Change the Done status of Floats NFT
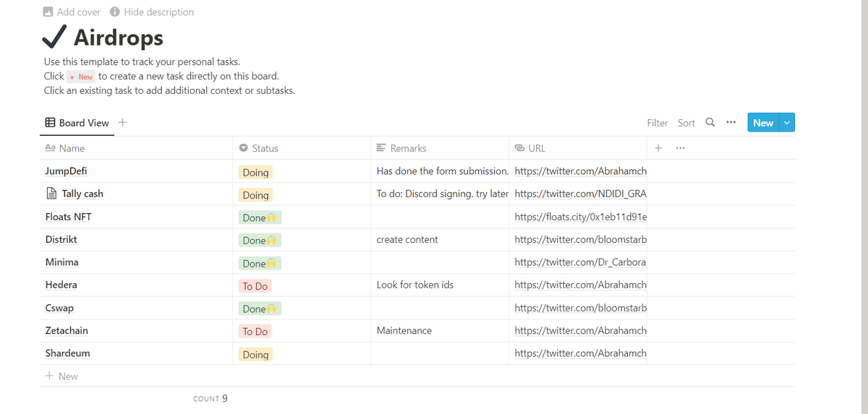This screenshot has width=868, height=414. tap(260, 217)
